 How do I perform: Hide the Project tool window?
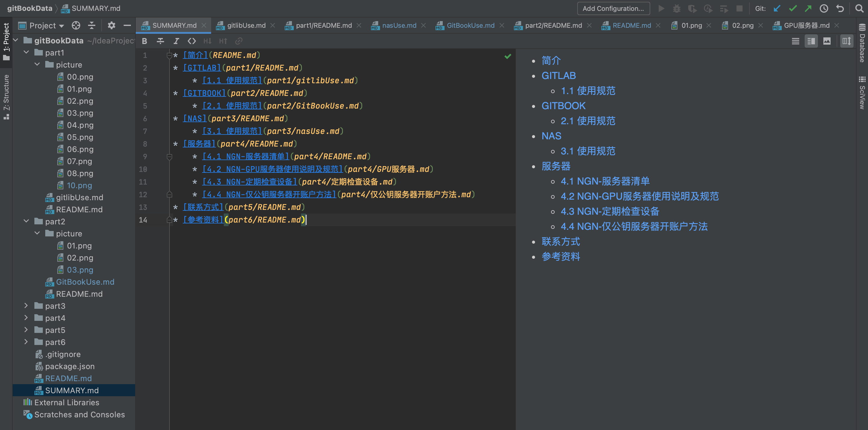click(127, 25)
